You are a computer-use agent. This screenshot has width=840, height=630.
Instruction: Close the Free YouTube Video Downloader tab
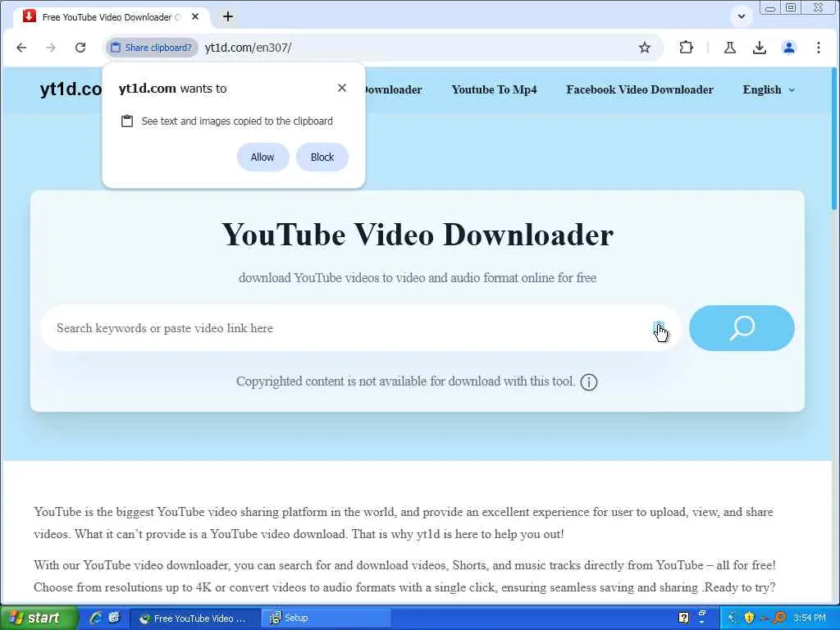(195, 16)
